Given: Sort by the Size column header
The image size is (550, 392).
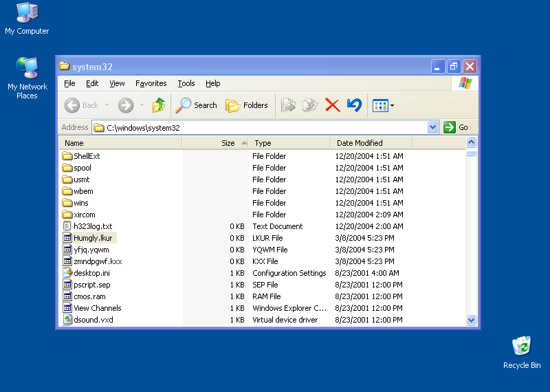Looking at the screenshot, I should [215, 143].
